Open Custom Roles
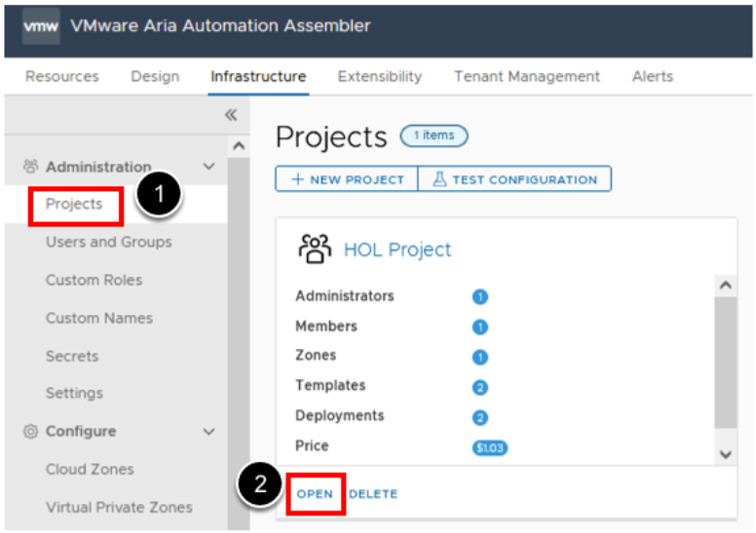The width and height of the screenshot is (756, 533). 94,280
